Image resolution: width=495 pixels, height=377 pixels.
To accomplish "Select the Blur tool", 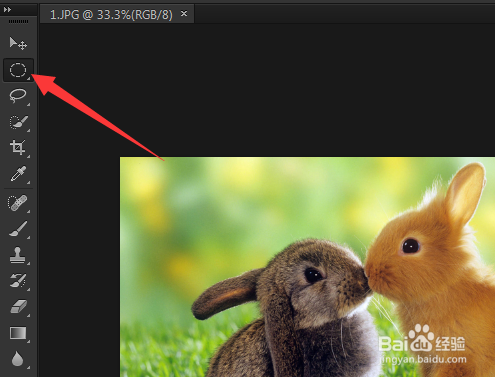I will 18,359.
